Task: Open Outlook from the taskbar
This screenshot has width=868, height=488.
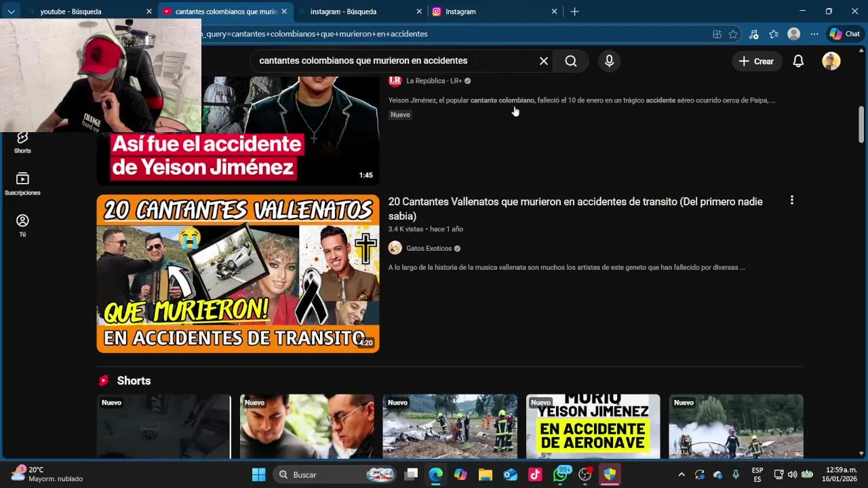Action: [x=511, y=474]
